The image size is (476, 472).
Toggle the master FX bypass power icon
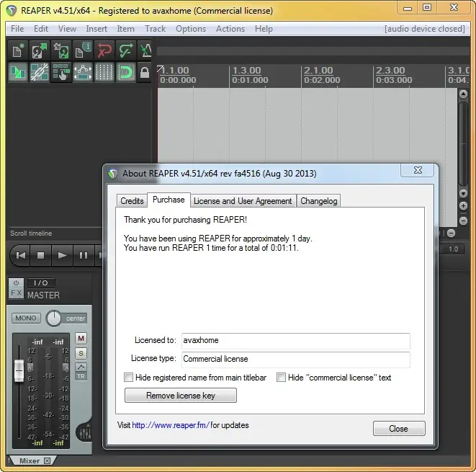pos(16,282)
